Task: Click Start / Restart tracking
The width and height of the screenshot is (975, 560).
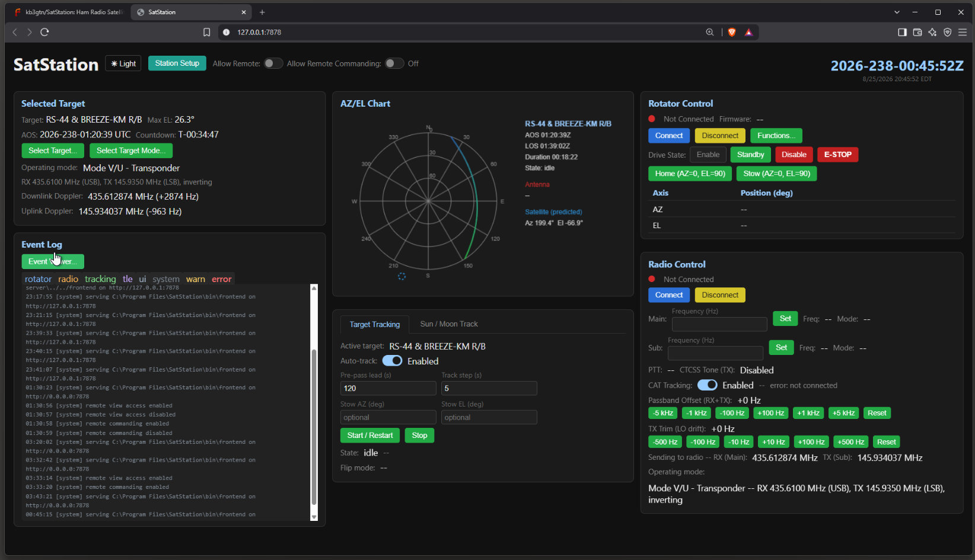Action: pyautogui.click(x=370, y=436)
